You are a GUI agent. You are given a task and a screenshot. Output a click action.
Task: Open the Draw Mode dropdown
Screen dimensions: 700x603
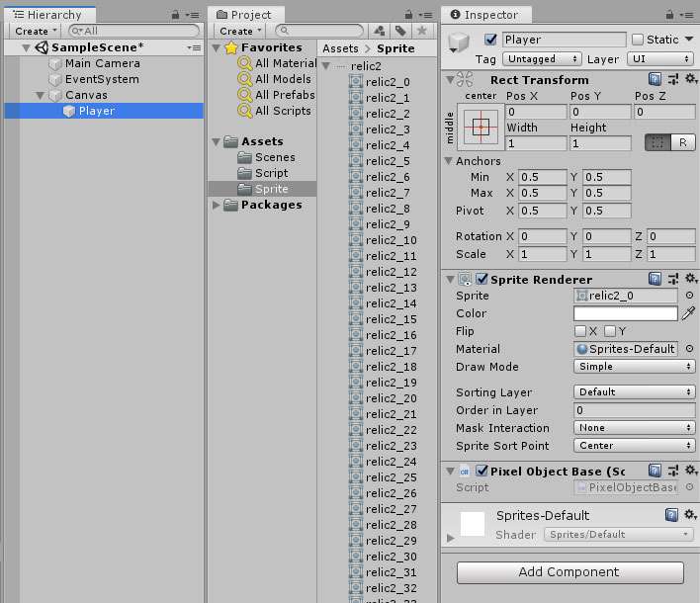pyautogui.click(x=635, y=367)
